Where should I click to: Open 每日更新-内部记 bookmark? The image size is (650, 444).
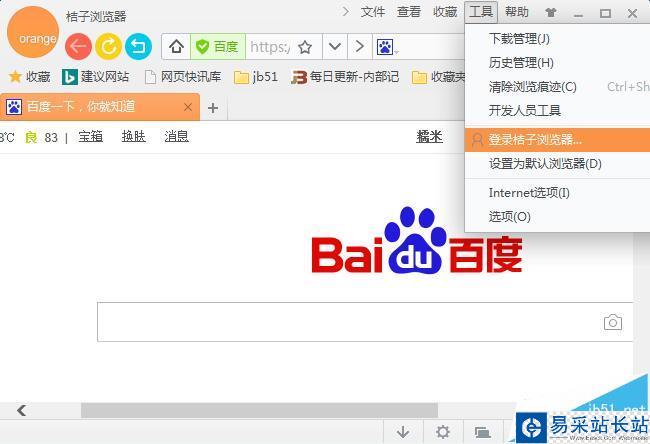pos(345,77)
